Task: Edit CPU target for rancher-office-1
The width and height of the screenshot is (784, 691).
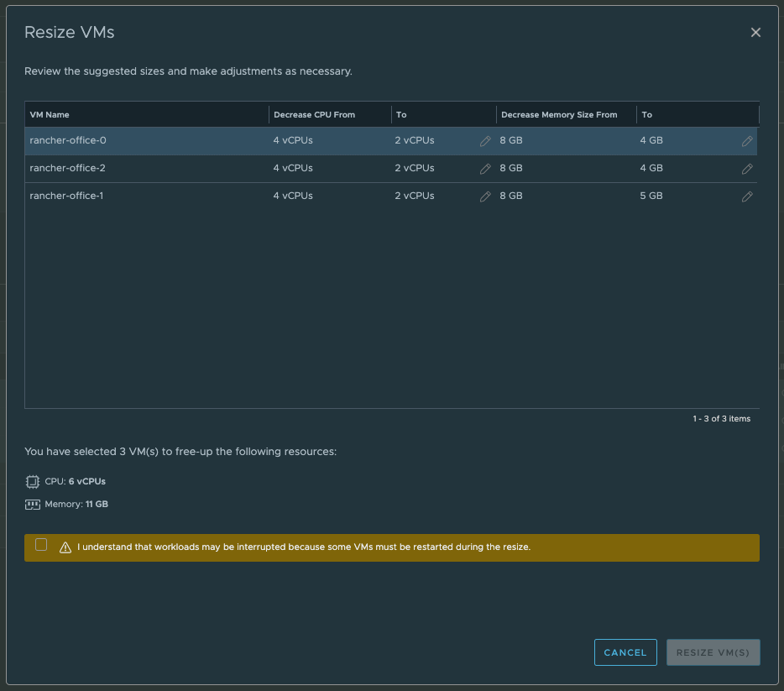Action: [484, 196]
